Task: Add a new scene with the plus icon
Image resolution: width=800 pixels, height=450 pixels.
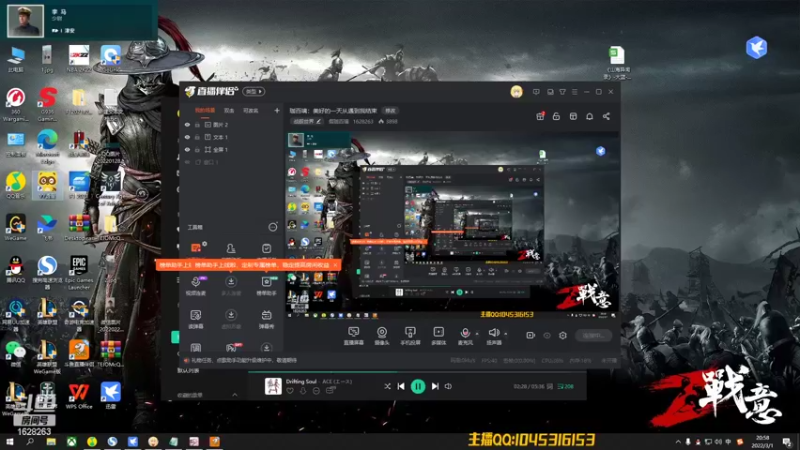Action: 277,110
